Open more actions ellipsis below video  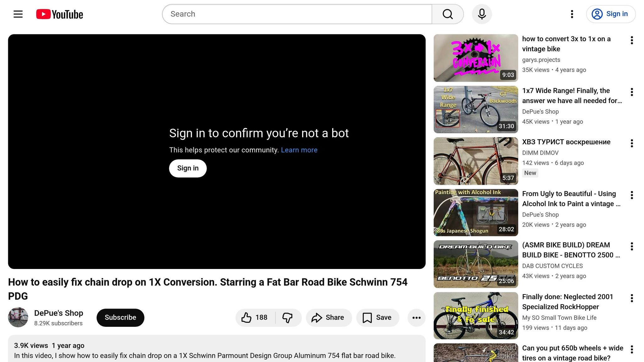coord(416,318)
